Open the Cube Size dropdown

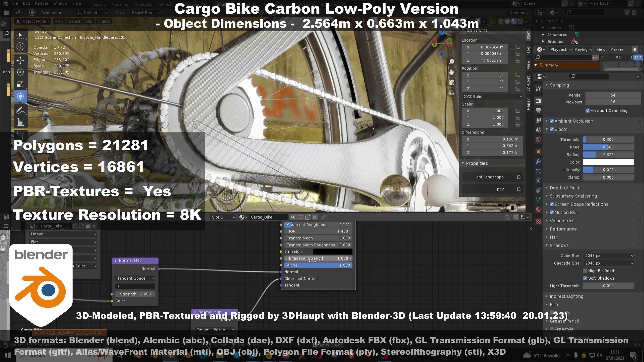608,256
